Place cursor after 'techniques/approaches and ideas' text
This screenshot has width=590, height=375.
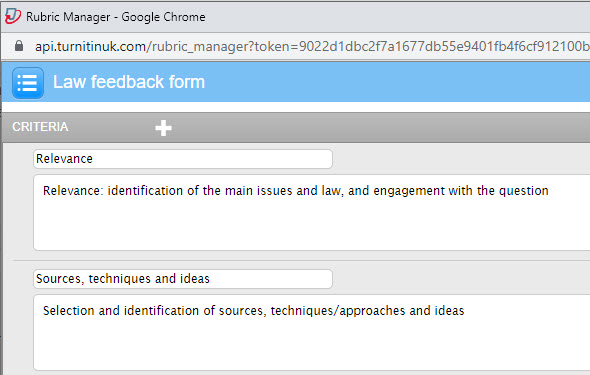(465, 311)
